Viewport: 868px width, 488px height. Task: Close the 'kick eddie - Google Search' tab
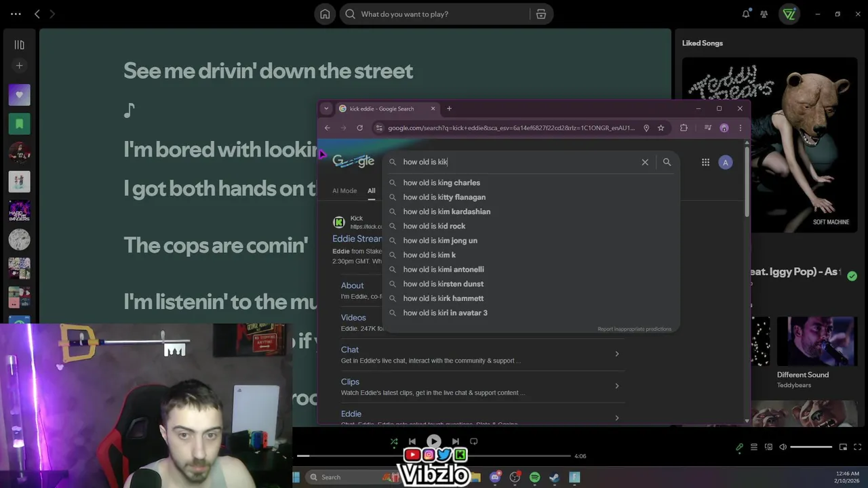point(433,108)
